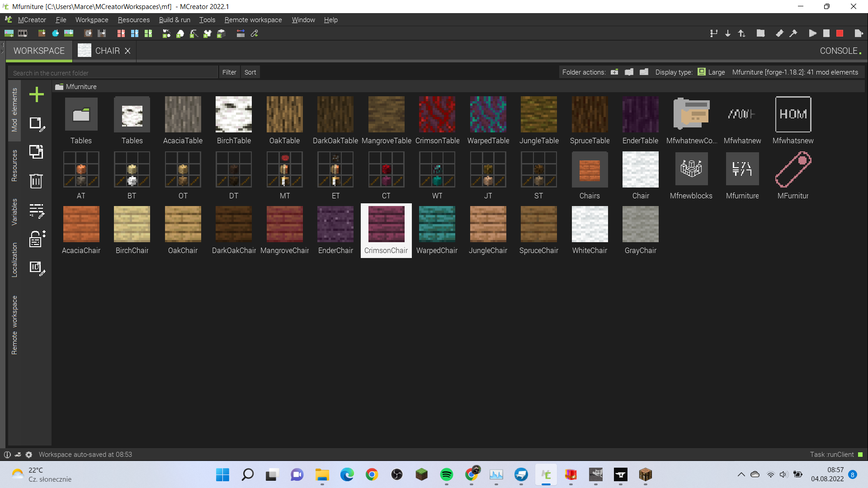
Task: Select the MFurnitur pink tag element
Action: (793, 176)
